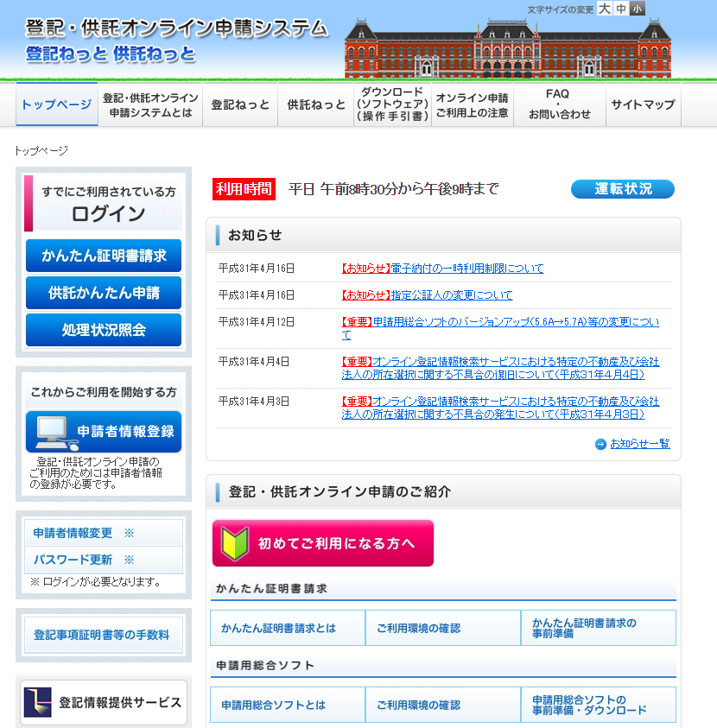
Task: Open the サイトマップ menu item
Action: pyautogui.click(x=643, y=105)
